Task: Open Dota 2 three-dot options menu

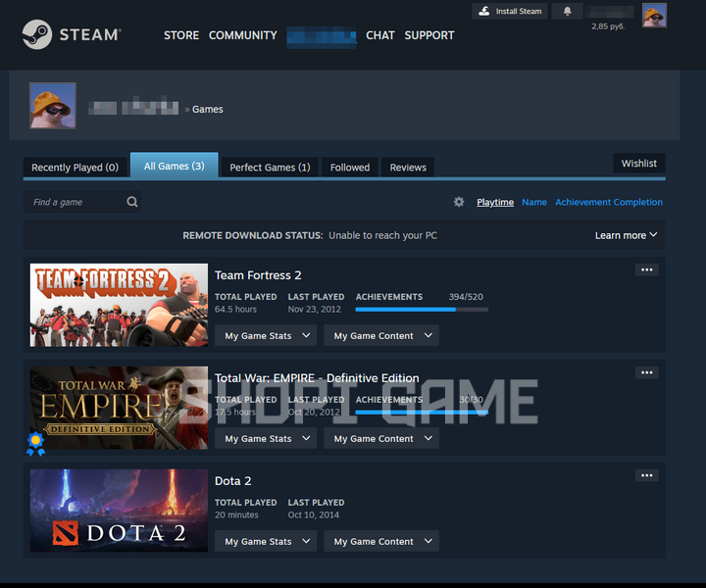Action: [647, 475]
